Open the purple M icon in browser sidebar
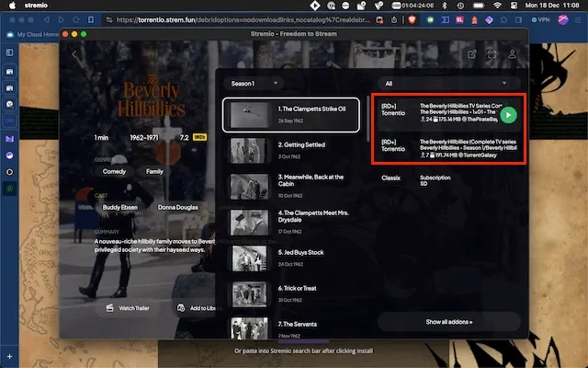 (10, 139)
